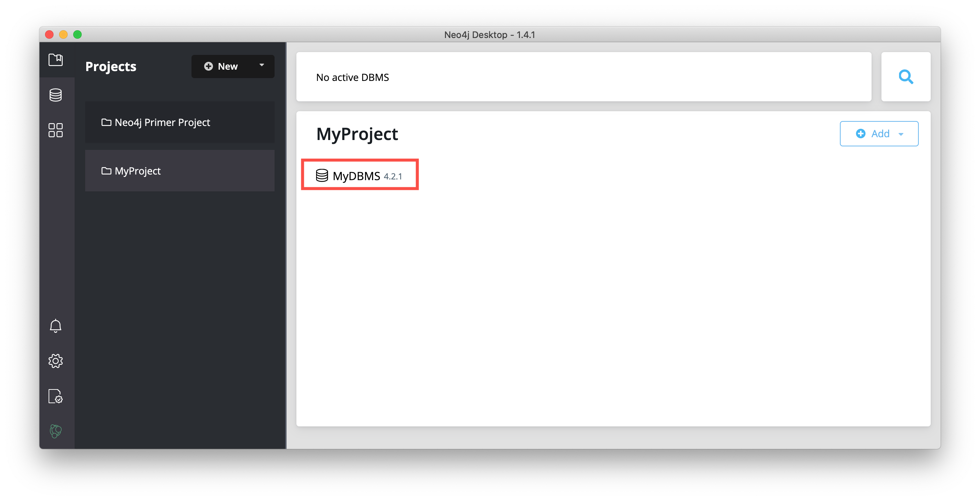Image resolution: width=980 pixels, height=501 pixels.
Task: Minimize the window with the yellow button
Action: [63, 34]
